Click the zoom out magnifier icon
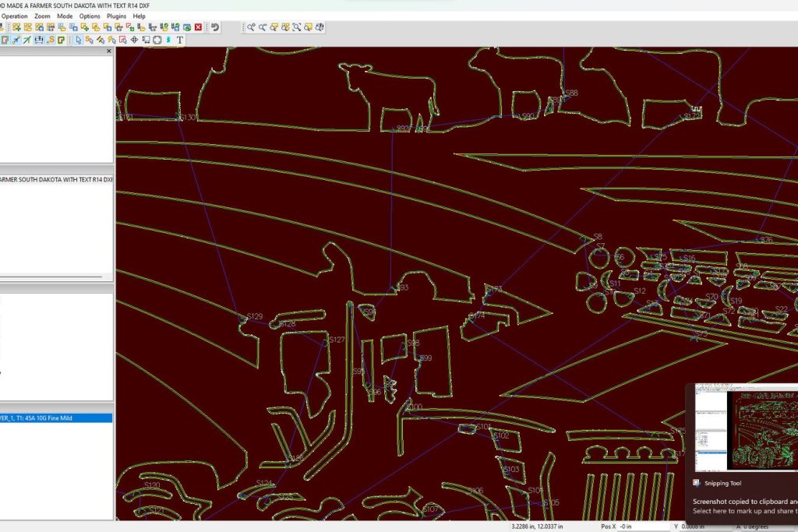The image size is (798, 532). click(263, 27)
